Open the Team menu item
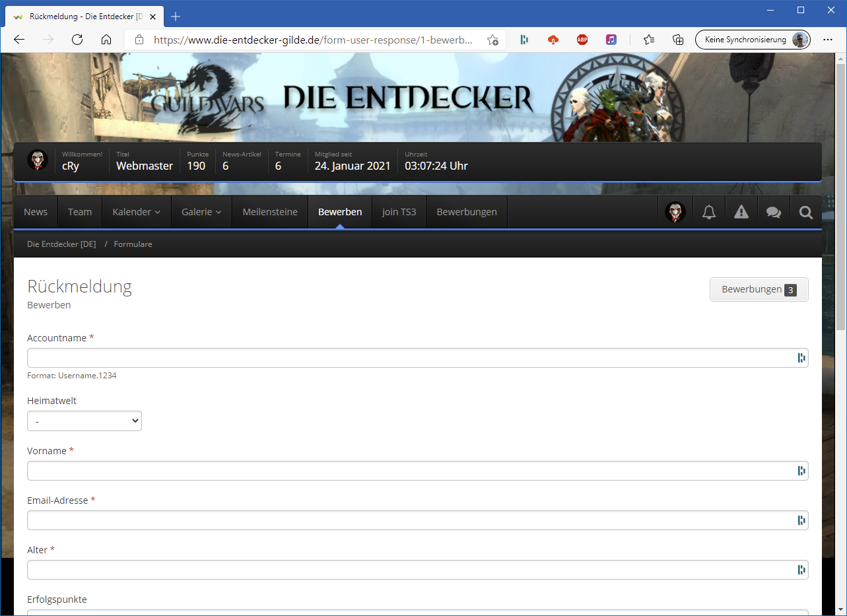 pyautogui.click(x=80, y=212)
